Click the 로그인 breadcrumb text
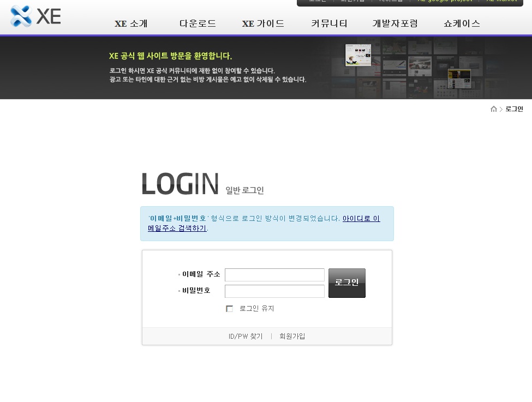532x402 pixels. click(x=514, y=109)
